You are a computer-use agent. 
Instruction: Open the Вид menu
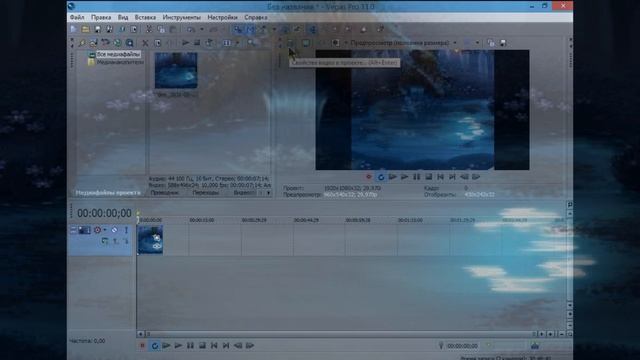[x=123, y=18]
